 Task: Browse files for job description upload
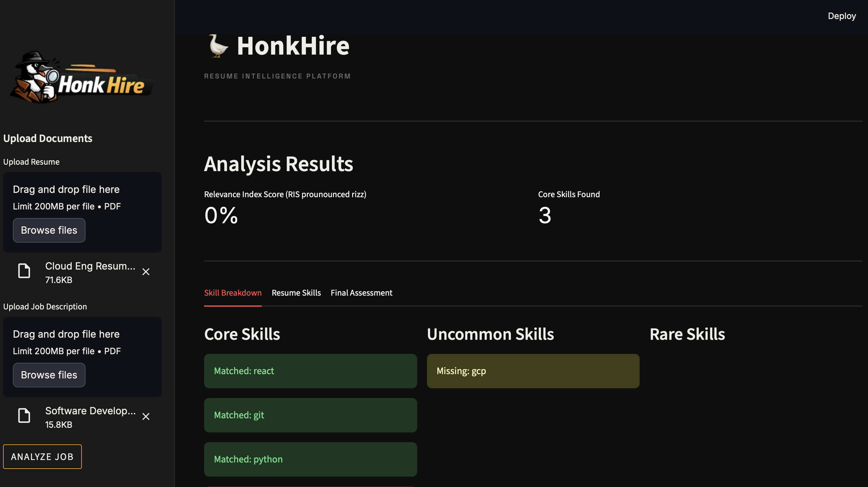[49, 375]
